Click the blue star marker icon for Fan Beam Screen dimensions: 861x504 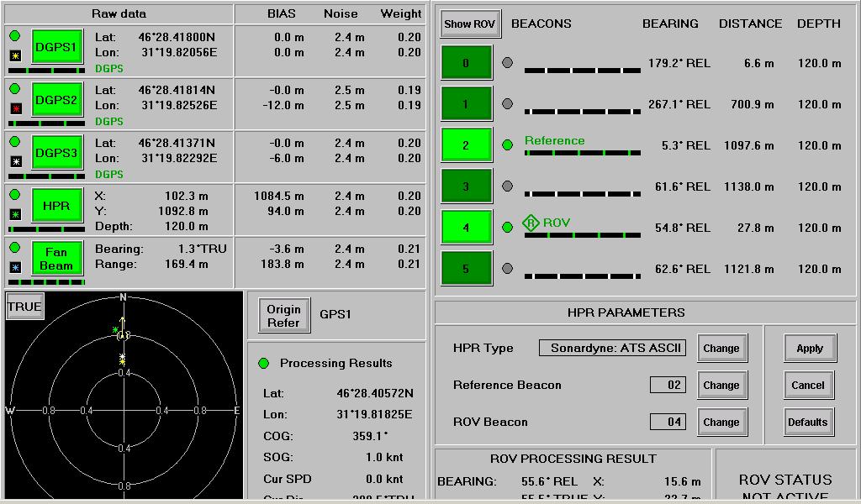[x=15, y=267]
